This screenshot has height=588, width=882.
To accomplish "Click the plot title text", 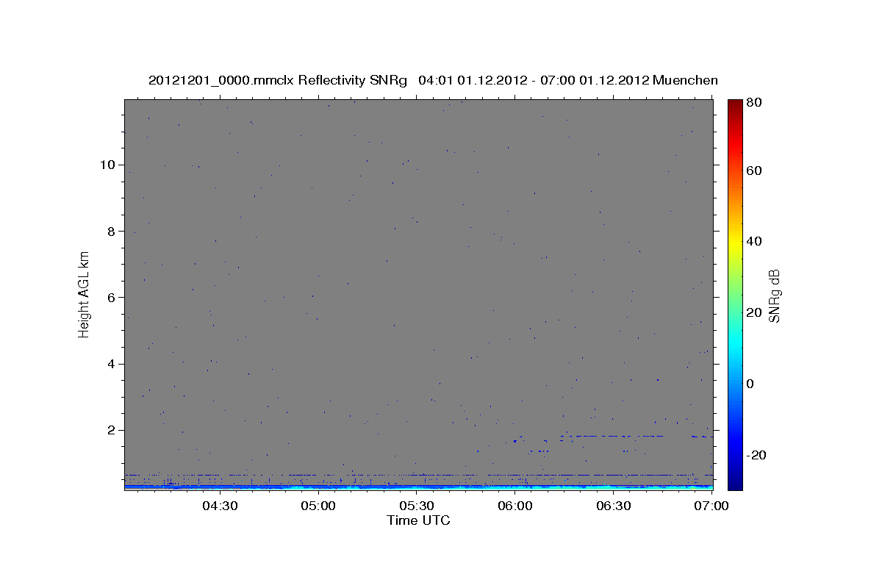I will pos(433,80).
